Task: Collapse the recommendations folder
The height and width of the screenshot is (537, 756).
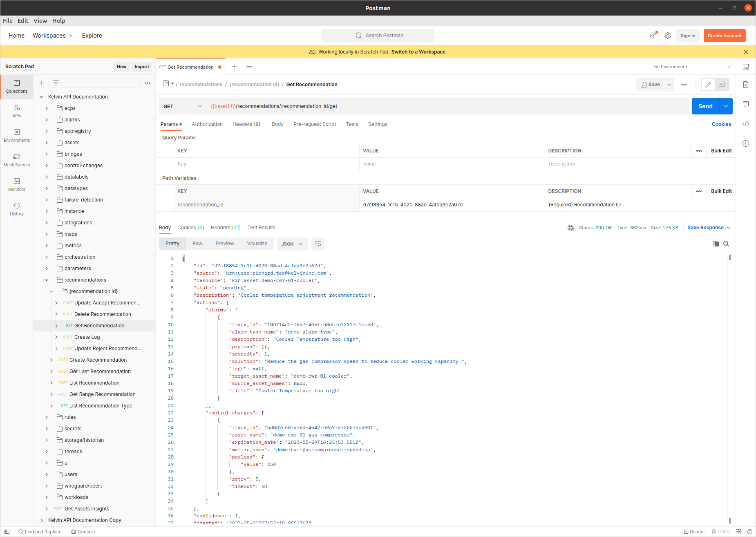Action: (46, 280)
